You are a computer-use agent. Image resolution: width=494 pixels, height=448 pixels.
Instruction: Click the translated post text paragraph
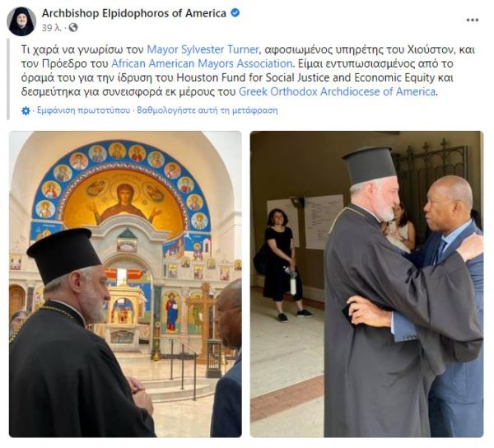(x=248, y=71)
